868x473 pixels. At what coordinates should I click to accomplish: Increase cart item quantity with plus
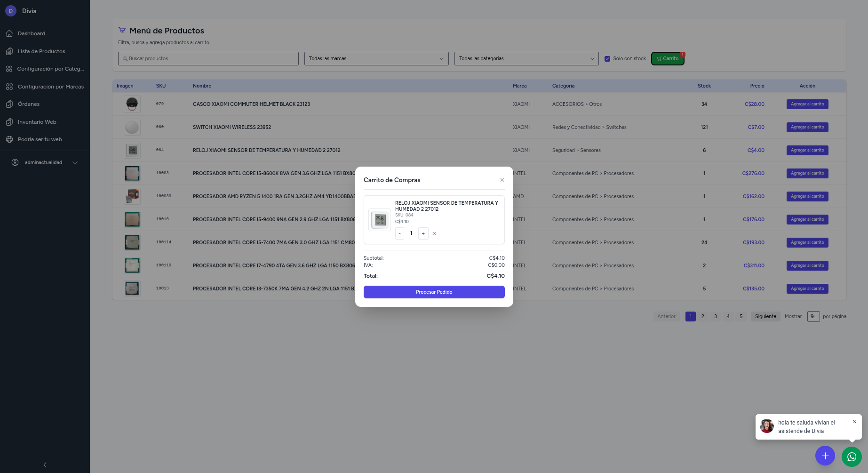point(423,233)
